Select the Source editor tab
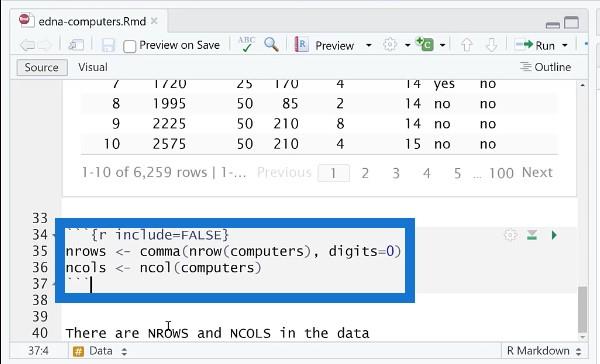 tap(42, 67)
